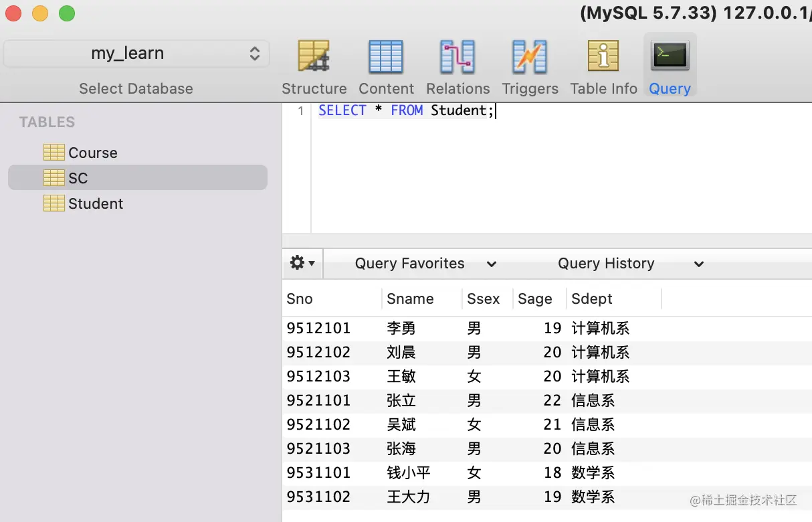The height and width of the screenshot is (522, 812).
Task: Click the name cell 王敏
Action: click(x=401, y=377)
